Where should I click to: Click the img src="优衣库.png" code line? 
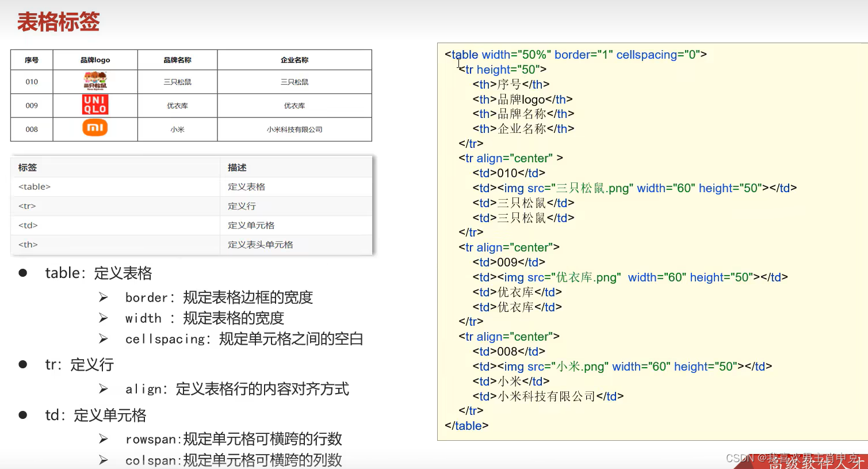pos(630,277)
